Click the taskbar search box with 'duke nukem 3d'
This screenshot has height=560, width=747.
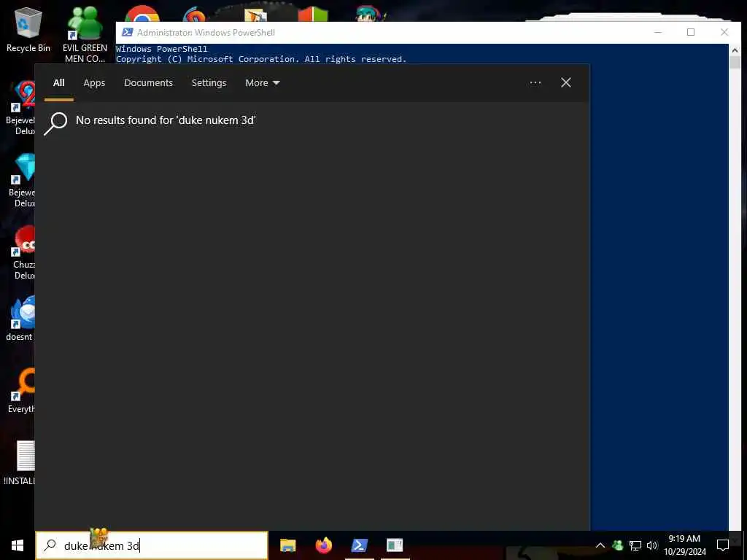(x=152, y=545)
